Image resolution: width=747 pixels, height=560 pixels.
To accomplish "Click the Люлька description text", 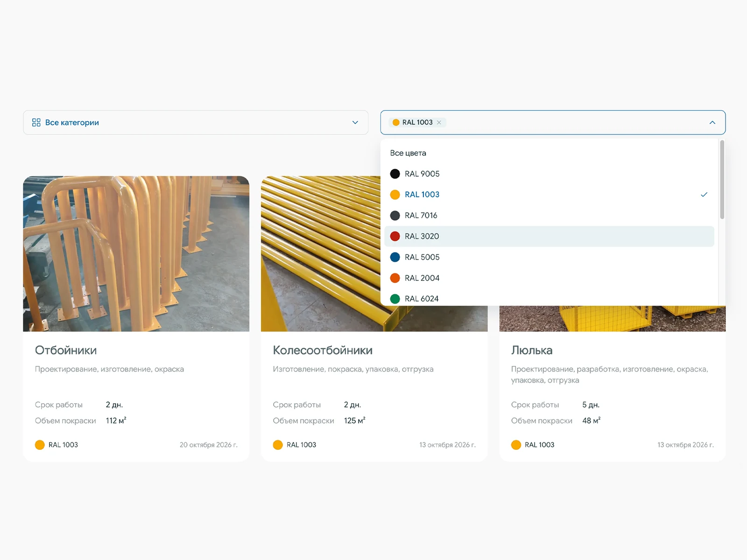I will pyautogui.click(x=610, y=375).
